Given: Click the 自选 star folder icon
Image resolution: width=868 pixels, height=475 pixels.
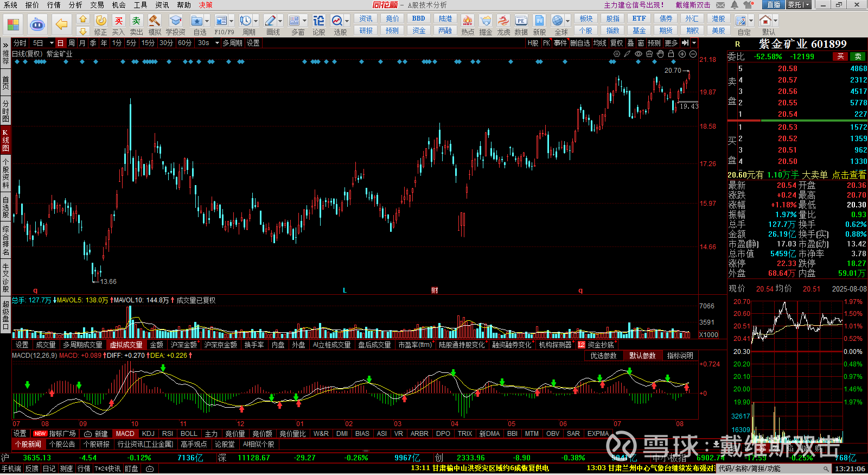Looking at the screenshot, I should [197, 21].
